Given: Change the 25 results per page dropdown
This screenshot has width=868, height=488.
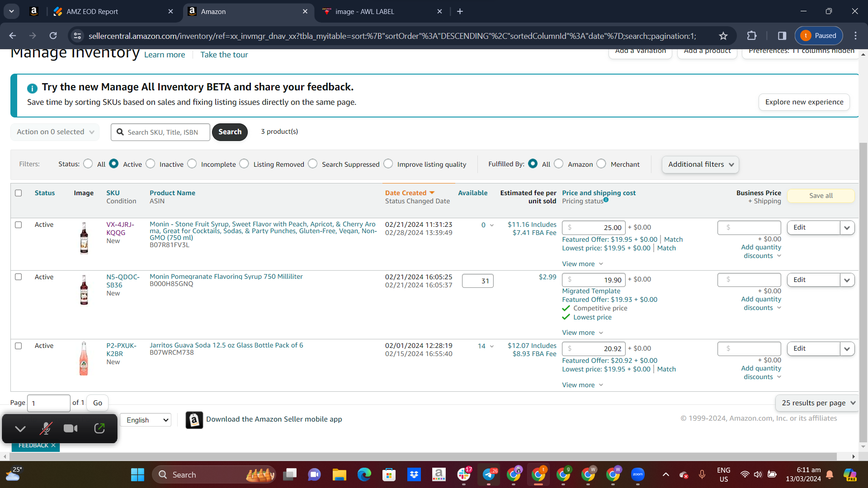Looking at the screenshot, I should 818,403.
